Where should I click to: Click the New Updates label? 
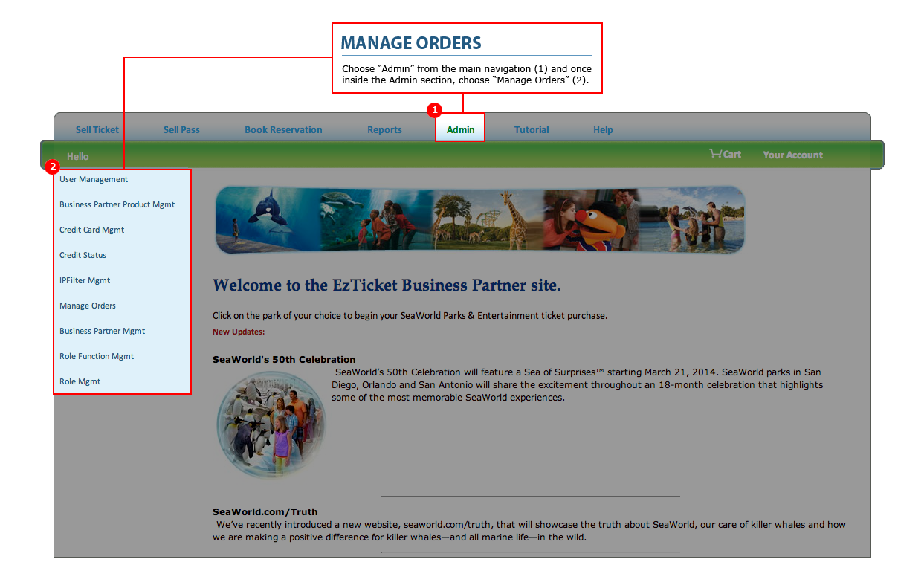click(239, 332)
